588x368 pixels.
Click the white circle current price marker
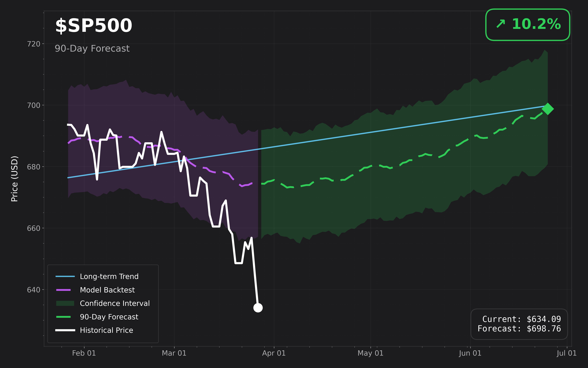click(258, 308)
